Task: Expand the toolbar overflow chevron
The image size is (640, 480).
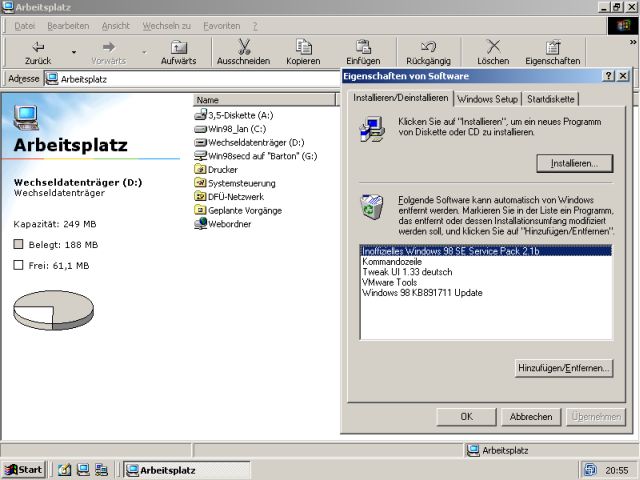Action: 633,42
